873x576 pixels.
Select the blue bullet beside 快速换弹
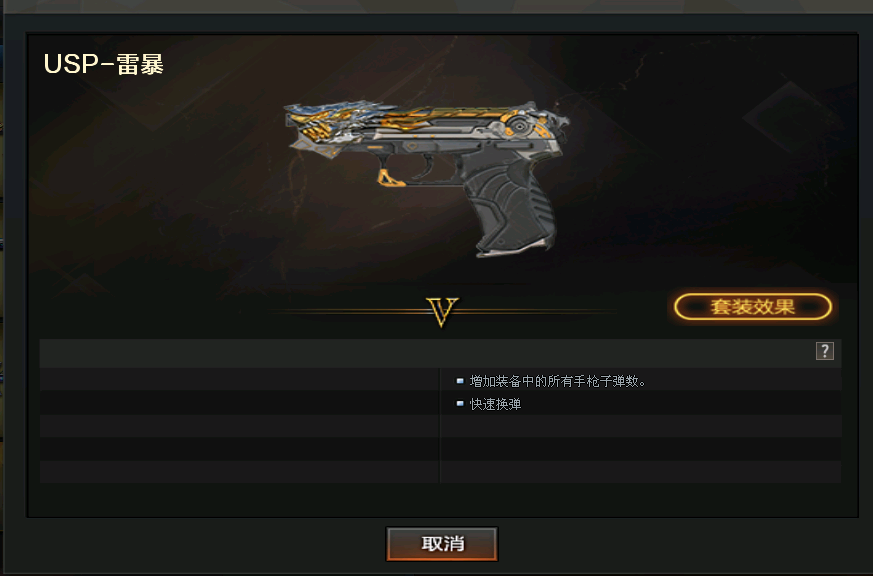point(460,404)
